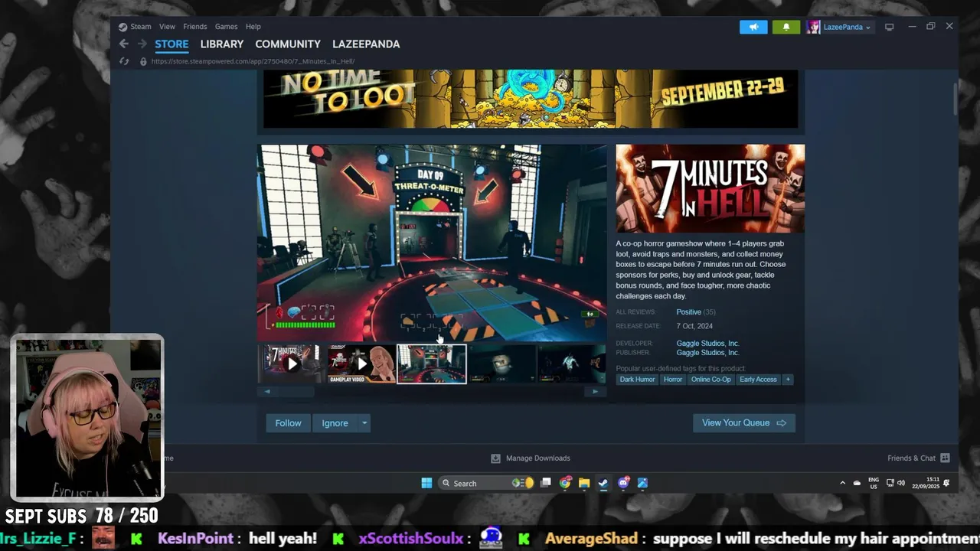
Task: Click the Steam logo in title bar
Action: point(122,27)
